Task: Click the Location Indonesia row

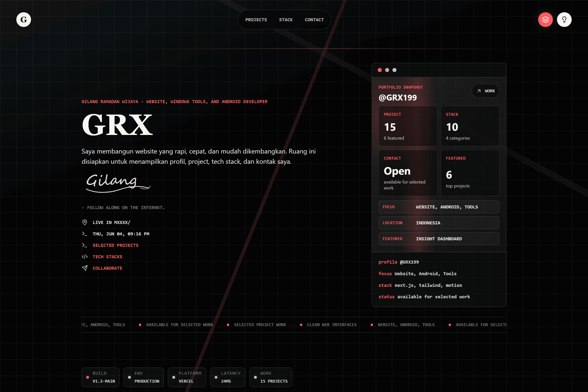Action: point(439,223)
